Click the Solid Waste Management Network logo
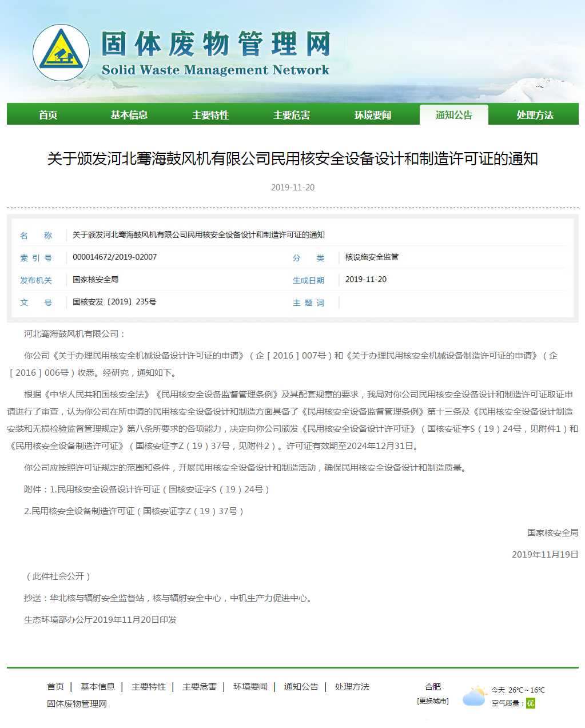 61,53
